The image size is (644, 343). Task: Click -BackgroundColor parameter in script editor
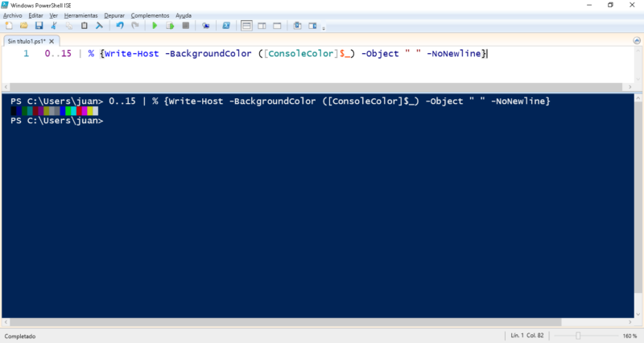[x=208, y=53]
